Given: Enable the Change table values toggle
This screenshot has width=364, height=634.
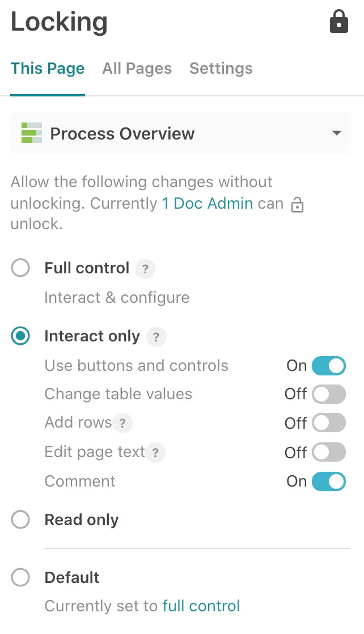Looking at the screenshot, I should pos(329,395).
